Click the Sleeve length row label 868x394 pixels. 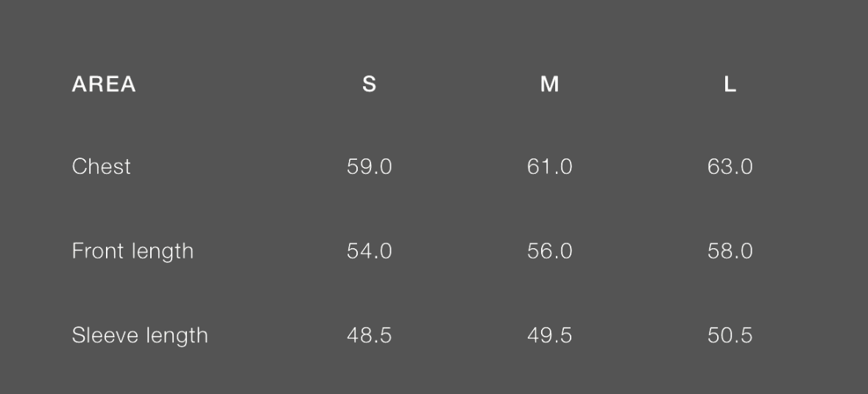[140, 336]
